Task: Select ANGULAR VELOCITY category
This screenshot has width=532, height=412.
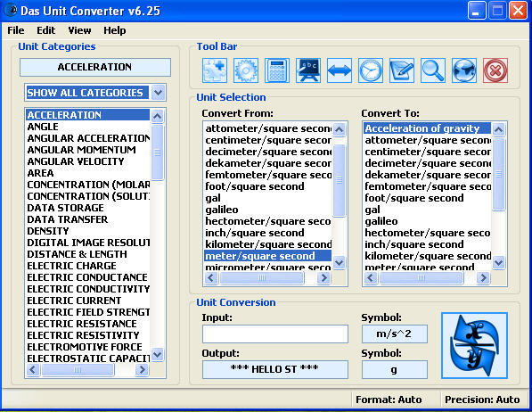Action: [x=88, y=161]
